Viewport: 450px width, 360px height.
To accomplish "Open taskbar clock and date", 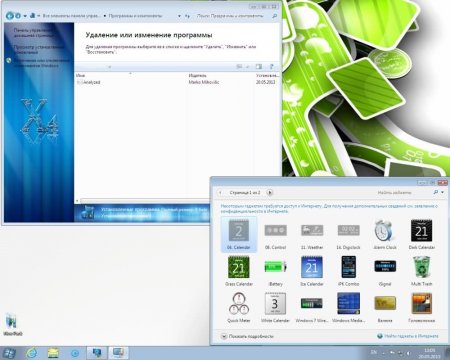I will pos(429,353).
